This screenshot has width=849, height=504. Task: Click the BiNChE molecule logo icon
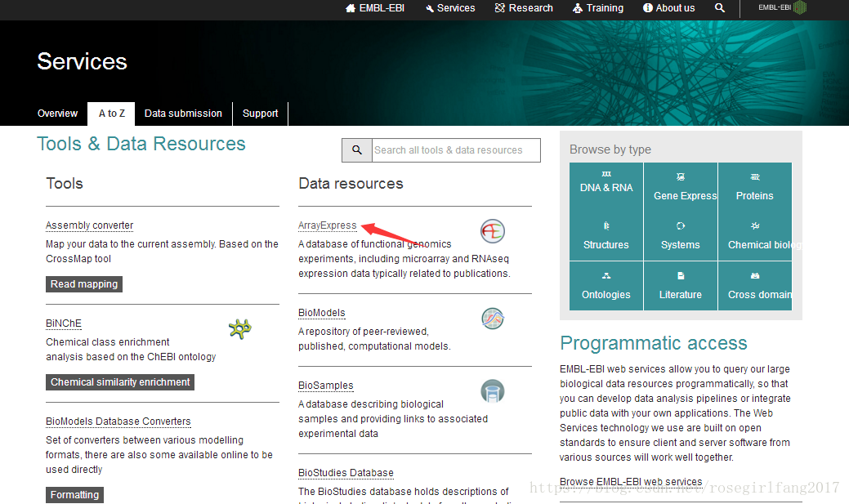[240, 328]
